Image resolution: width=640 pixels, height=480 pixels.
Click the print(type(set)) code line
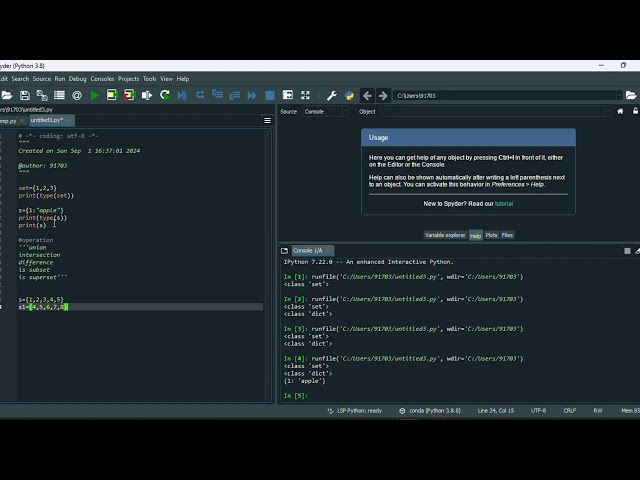(x=46, y=196)
